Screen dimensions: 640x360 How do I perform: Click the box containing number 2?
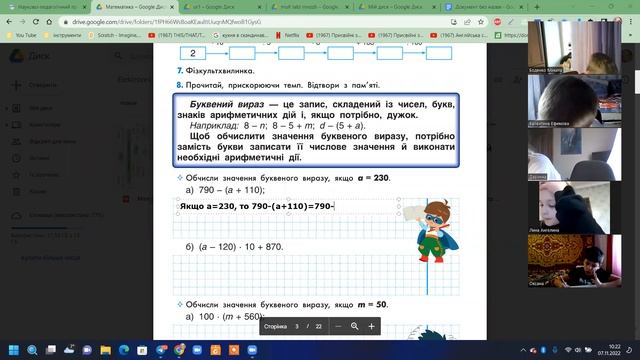coord(193,53)
